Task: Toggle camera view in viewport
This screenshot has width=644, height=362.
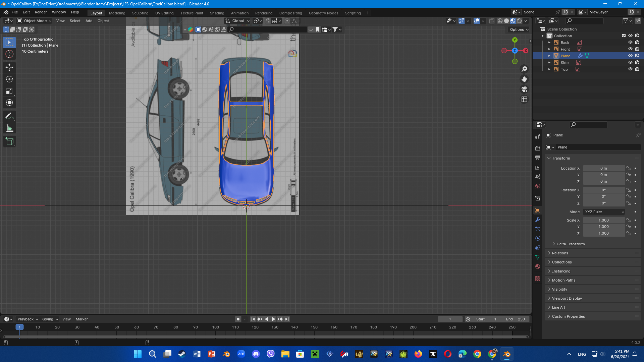Action: click(524, 89)
